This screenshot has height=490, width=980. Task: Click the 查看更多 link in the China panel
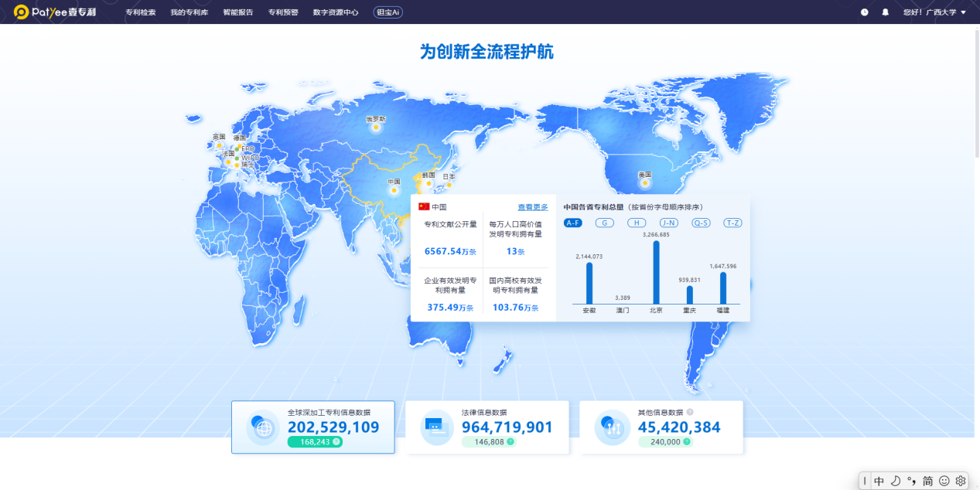tap(532, 207)
